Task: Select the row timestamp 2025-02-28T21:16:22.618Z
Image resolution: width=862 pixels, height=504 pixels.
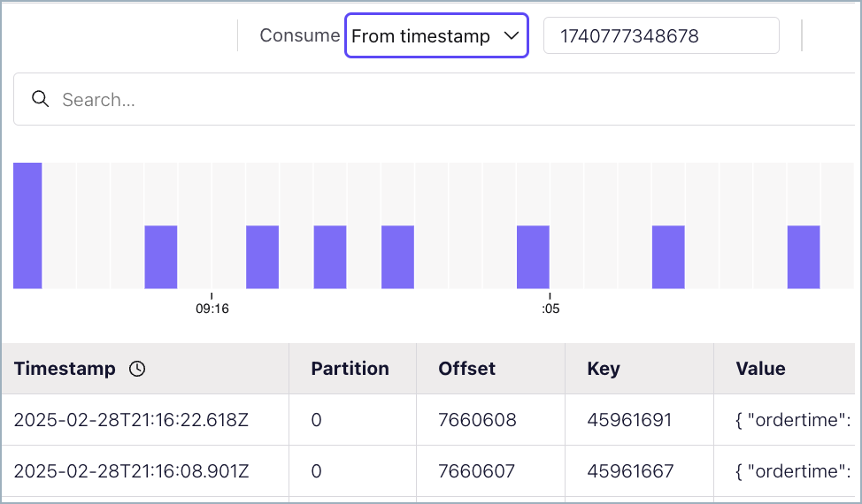Action: (x=131, y=420)
